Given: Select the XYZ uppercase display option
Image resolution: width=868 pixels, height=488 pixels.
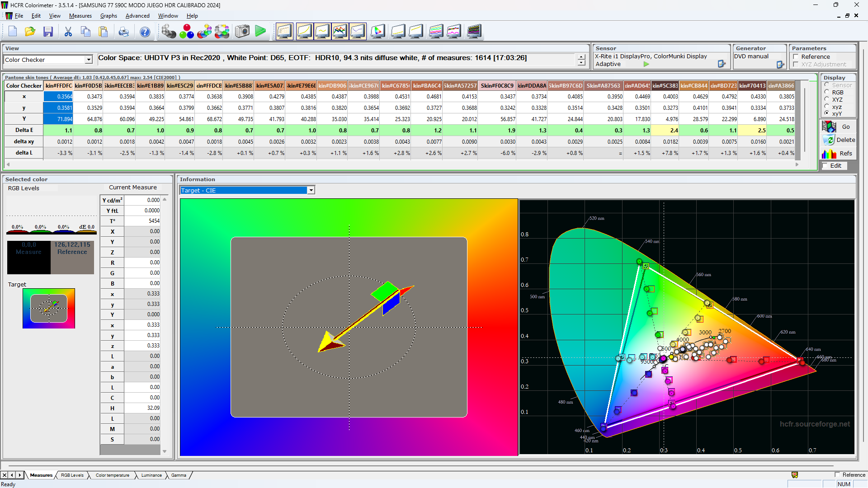Looking at the screenshot, I should pos(827,99).
